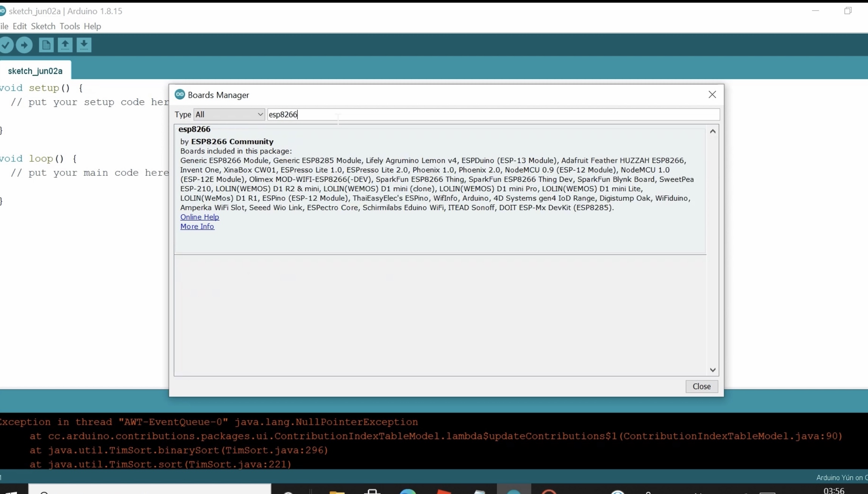Select the esp8266 package title
The height and width of the screenshot is (494, 868).
point(194,129)
